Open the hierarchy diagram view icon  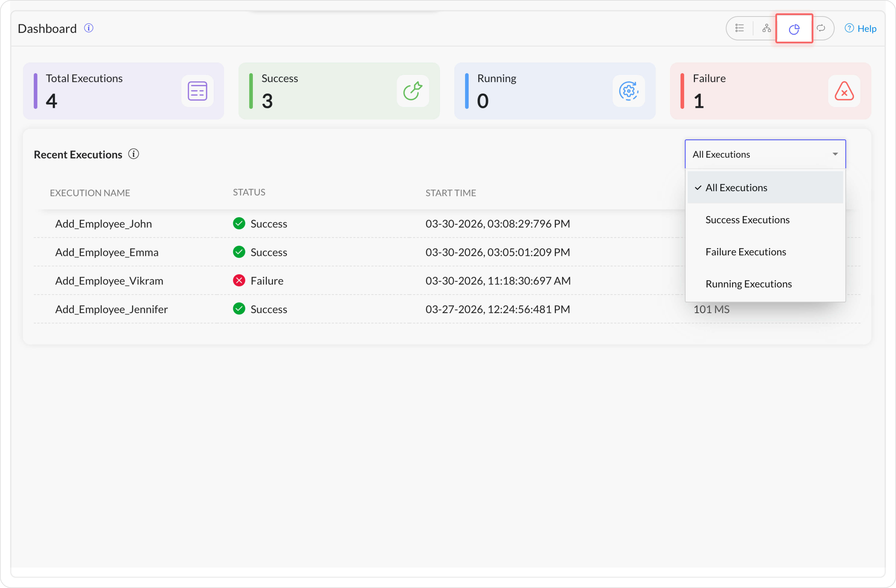click(x=766, y=28)
